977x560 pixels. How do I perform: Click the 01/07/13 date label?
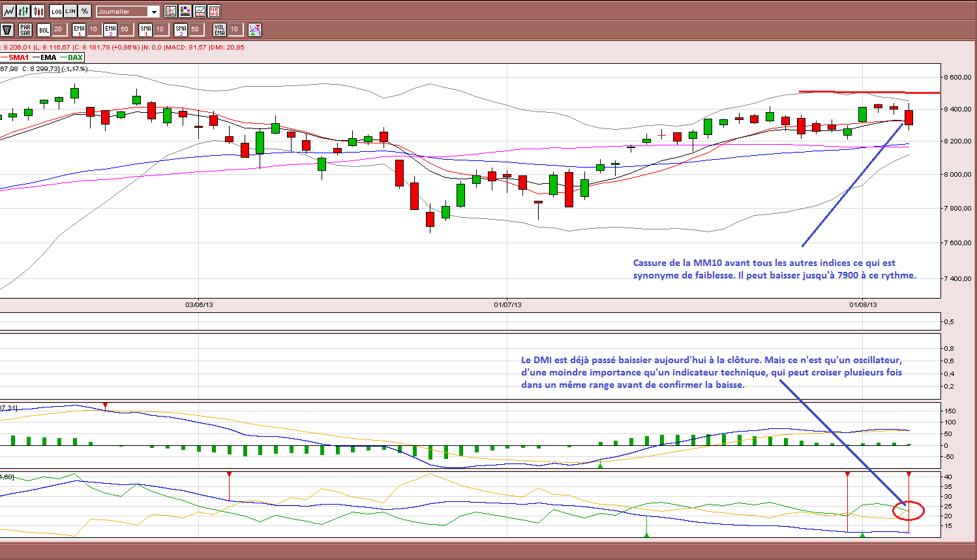(507, 304)
